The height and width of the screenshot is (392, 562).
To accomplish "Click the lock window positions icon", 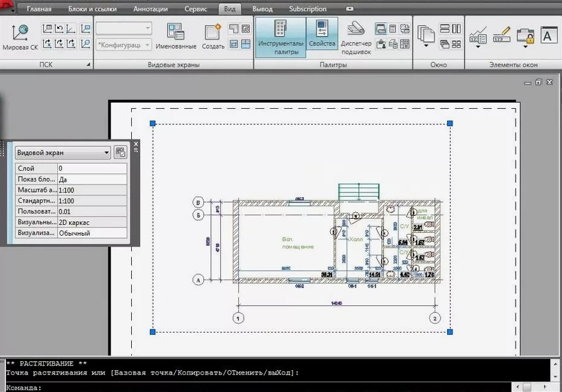I will coord(525,35).
